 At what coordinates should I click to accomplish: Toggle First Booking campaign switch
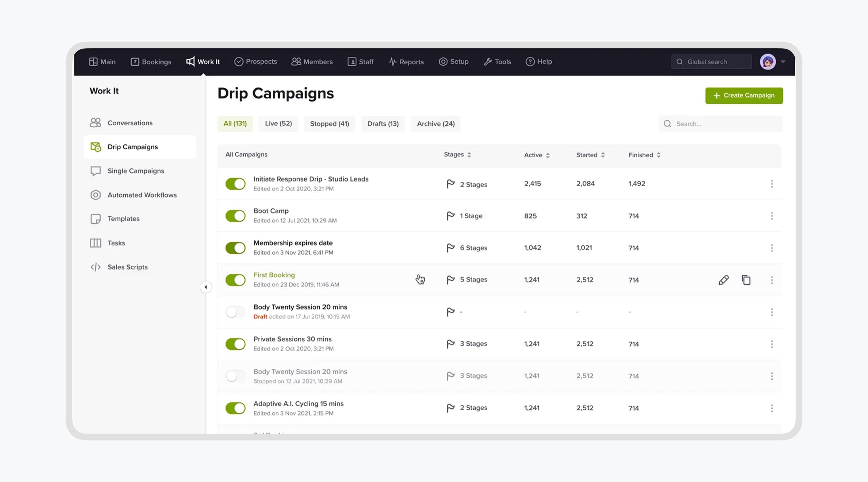tap(235, 280)
